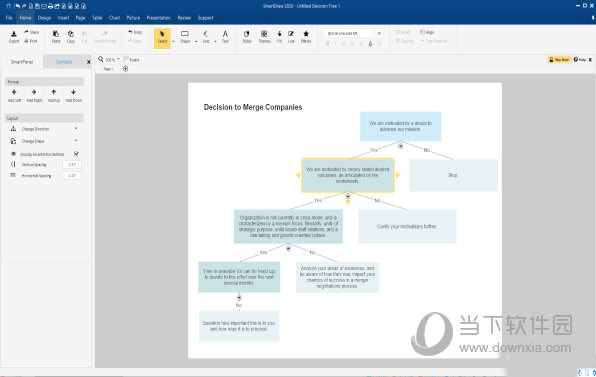Click the Horizontal Spacing value field
The width and height of the screenshot is (596, 377).
[72, 176]
